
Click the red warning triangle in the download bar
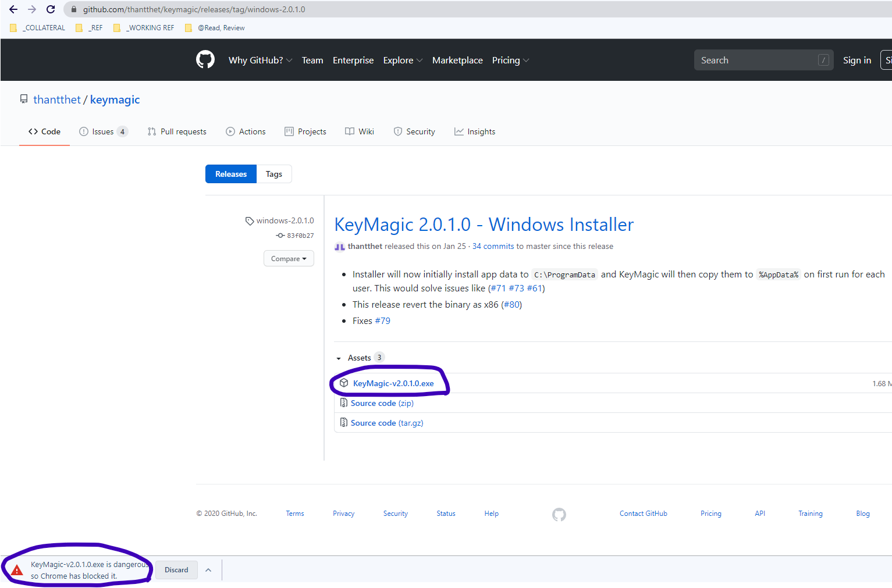[17, 570]
